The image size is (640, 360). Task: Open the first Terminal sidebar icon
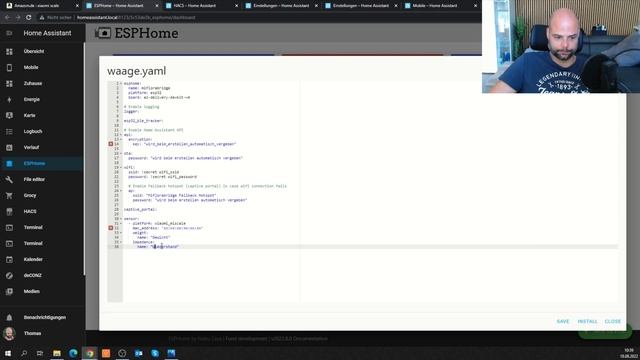pyautogui.click(x=9, y=227)
